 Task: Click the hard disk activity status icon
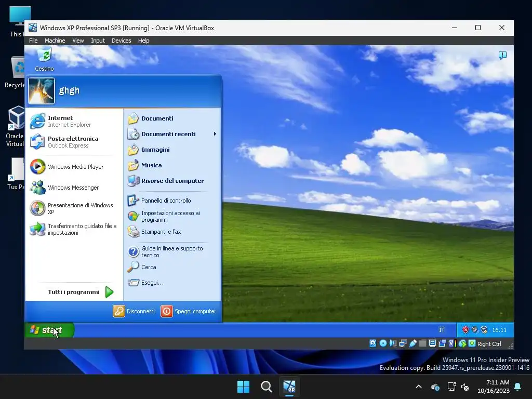point(373,343)
